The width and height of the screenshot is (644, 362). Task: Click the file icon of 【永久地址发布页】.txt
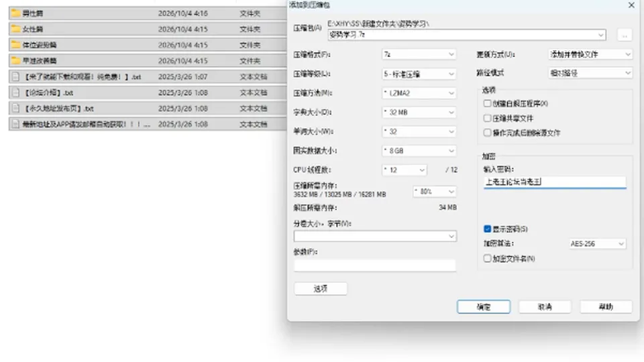(15, 109)
